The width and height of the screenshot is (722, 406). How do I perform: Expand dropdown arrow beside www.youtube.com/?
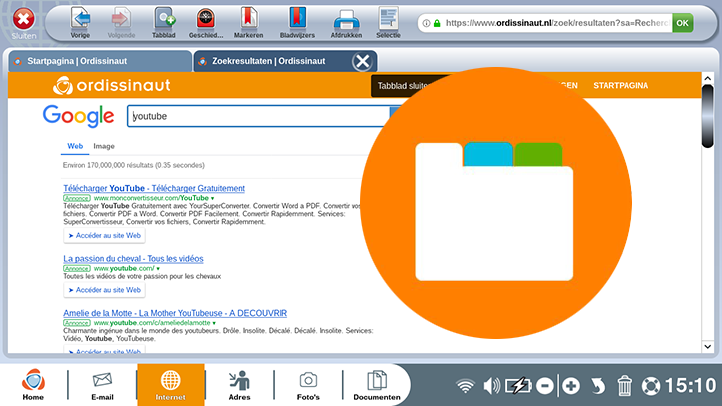tap(158, 269)
